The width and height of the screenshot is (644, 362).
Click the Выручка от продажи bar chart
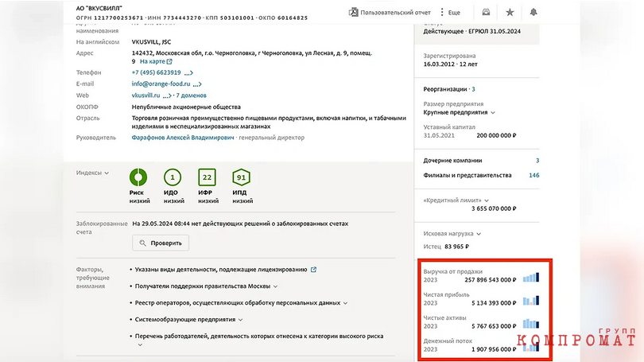pyautogui.click(x=530, y=278)
